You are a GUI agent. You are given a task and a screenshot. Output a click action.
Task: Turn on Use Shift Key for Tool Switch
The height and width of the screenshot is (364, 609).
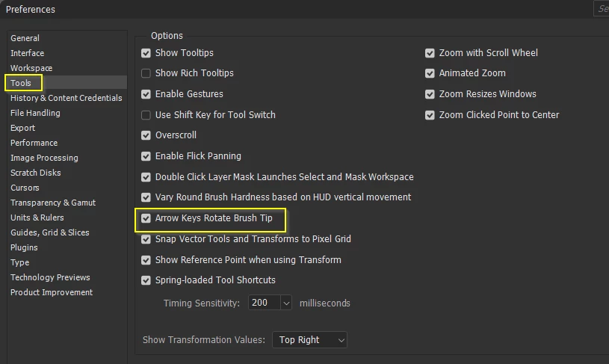coord(146,115)
